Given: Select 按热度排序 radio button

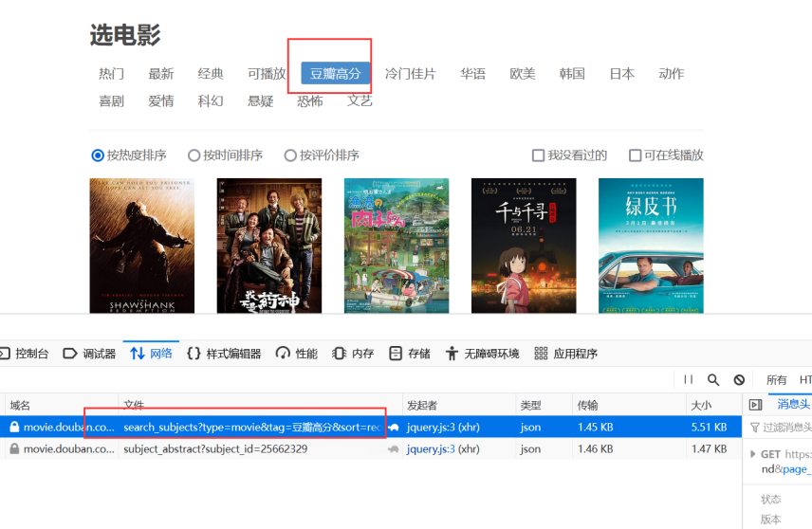Looking at the screenshot, I should tap(98, 155).
